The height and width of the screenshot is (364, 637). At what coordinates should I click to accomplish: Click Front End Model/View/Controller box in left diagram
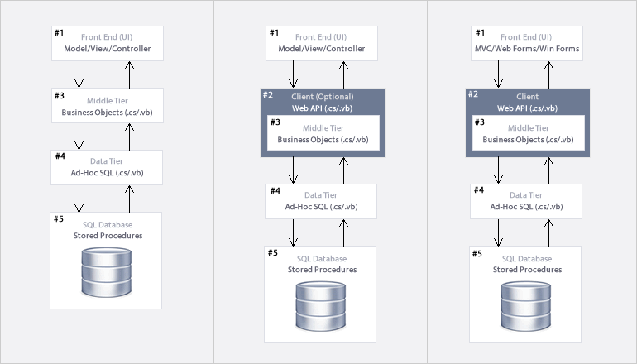point(108,43)
